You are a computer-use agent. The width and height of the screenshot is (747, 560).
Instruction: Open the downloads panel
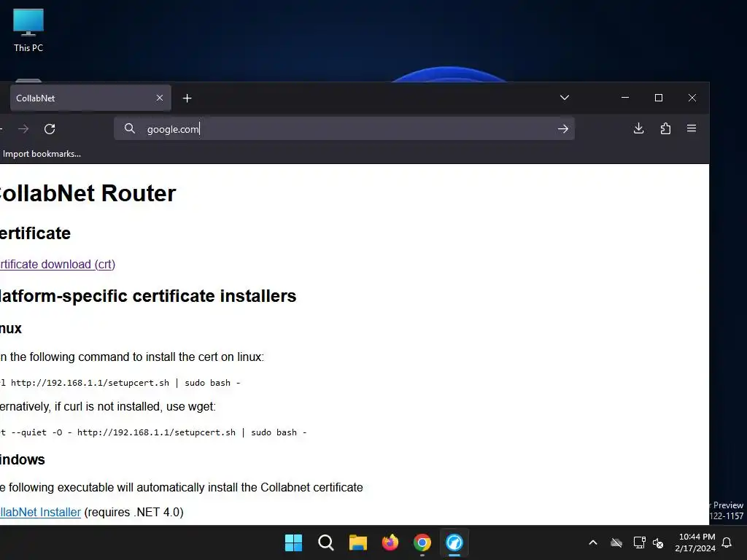639,128
